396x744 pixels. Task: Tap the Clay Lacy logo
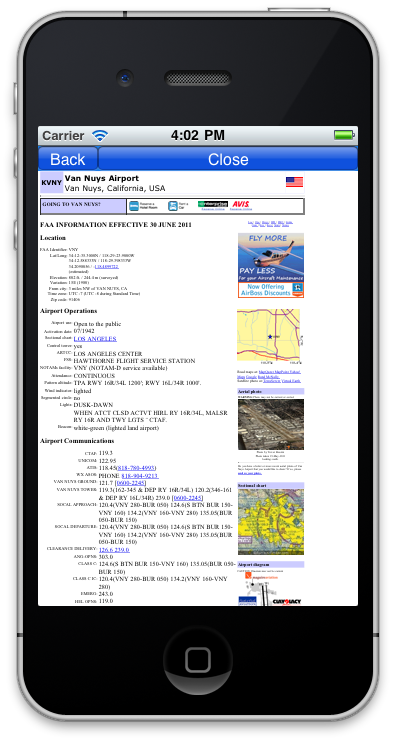point(286,602)
